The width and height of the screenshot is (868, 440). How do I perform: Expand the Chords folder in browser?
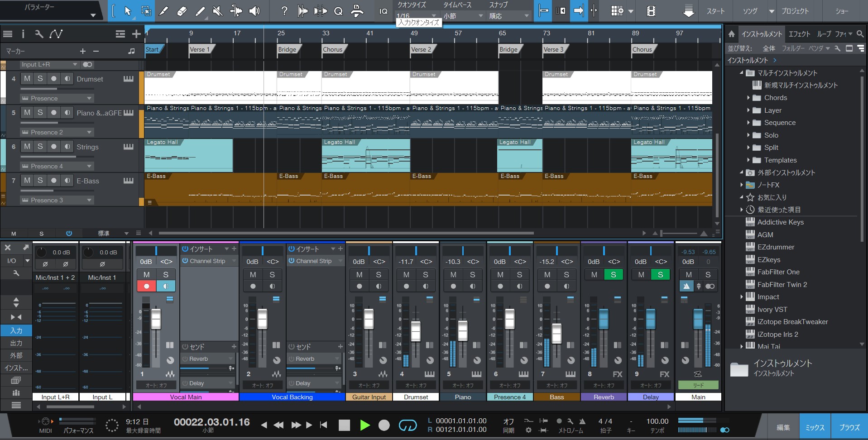coord(748,98)
